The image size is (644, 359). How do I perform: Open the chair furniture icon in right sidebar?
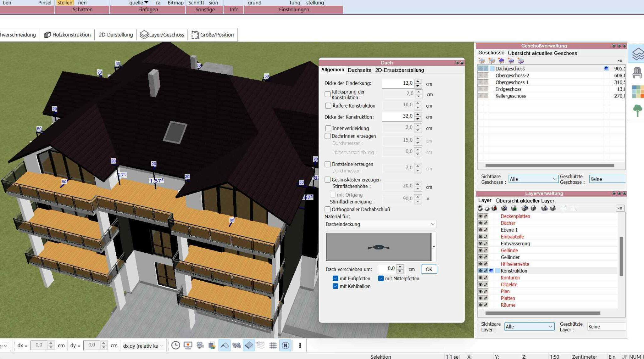tap(637, 73)
